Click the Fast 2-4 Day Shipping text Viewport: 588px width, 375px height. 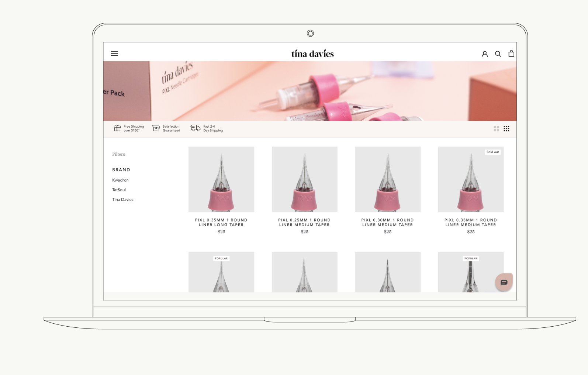coord(213,128)
